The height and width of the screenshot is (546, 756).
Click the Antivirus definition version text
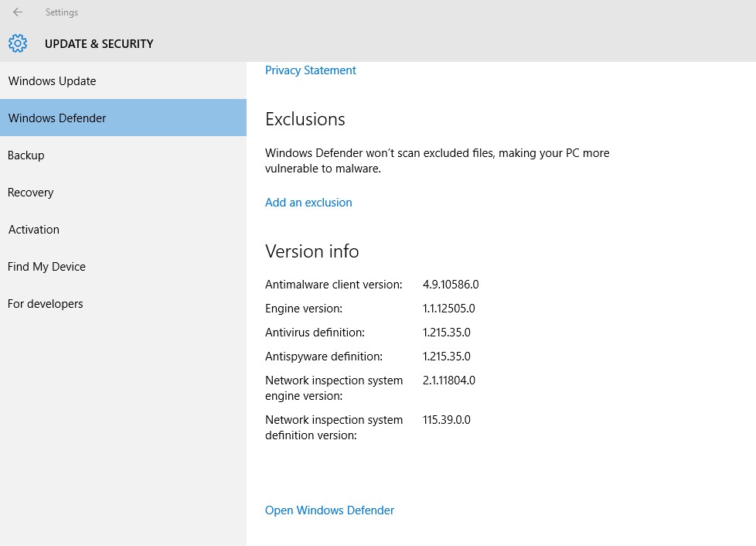pyautogui.click(x=446, y=332)
